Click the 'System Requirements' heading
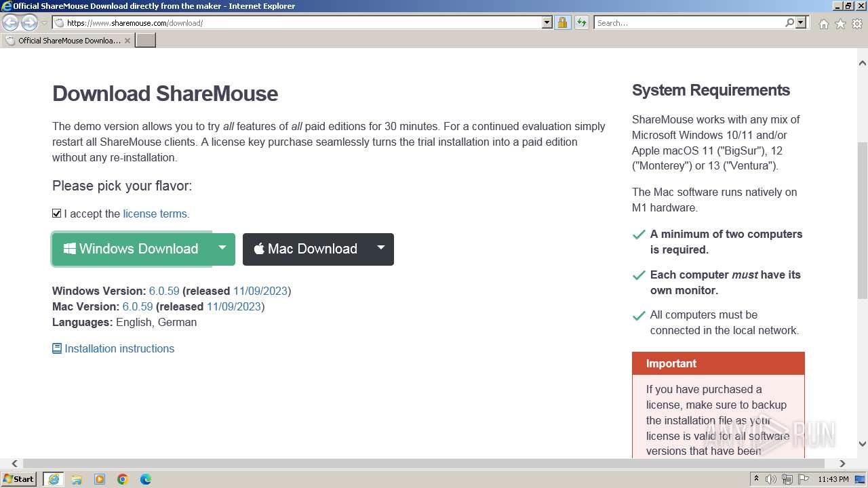868x488 pixels. (711, 90)
